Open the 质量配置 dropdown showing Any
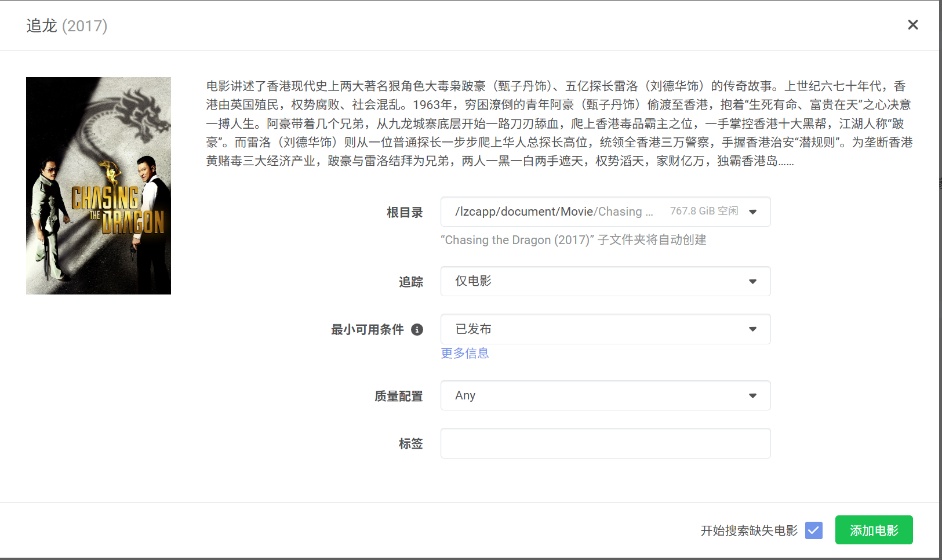This screenshot has width=942, height=560. (x=605, y=395)
